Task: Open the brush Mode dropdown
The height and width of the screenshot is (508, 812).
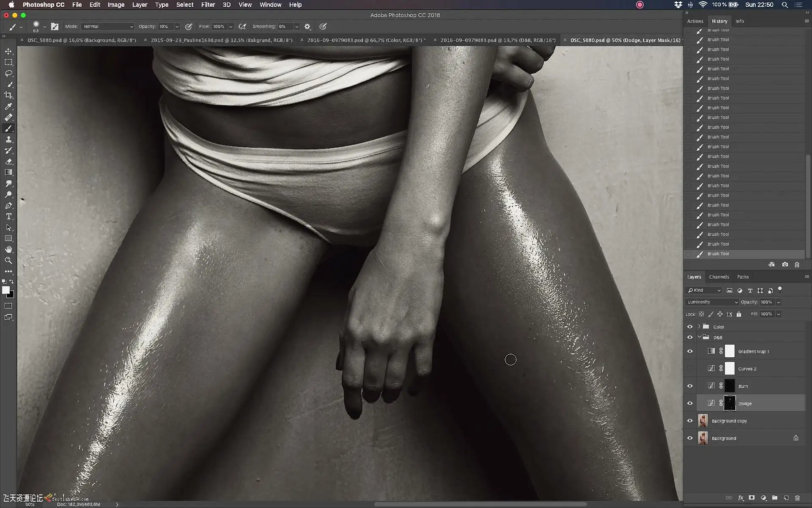Action: (x=108, y=27)
